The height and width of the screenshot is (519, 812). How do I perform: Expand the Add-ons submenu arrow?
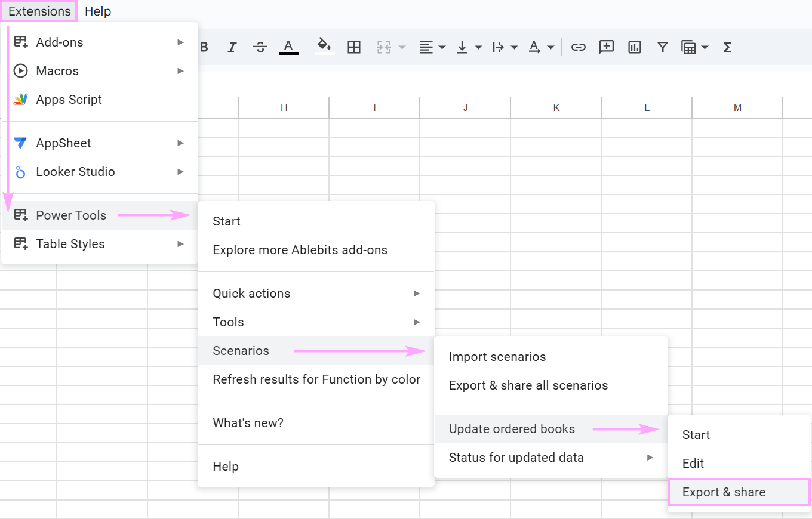(180, 42)
